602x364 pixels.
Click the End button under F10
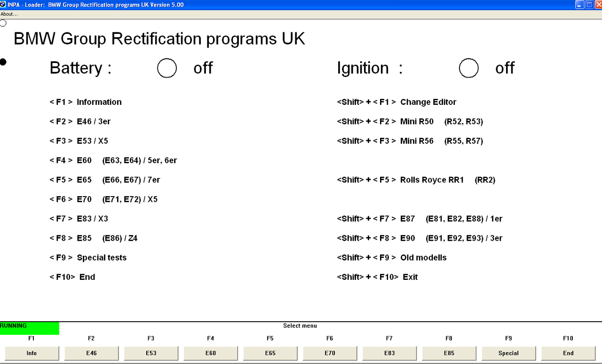(x=569, y=353)
